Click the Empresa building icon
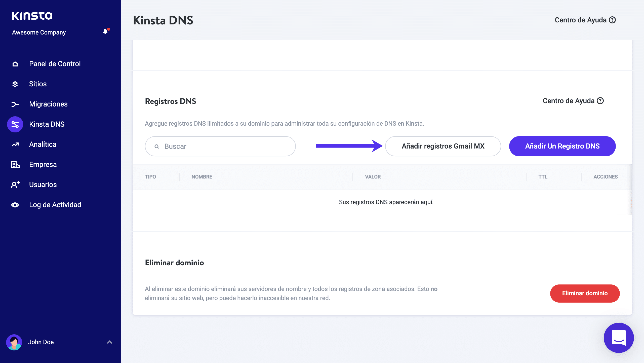The image size is (644, 363). tap(15, 165)
